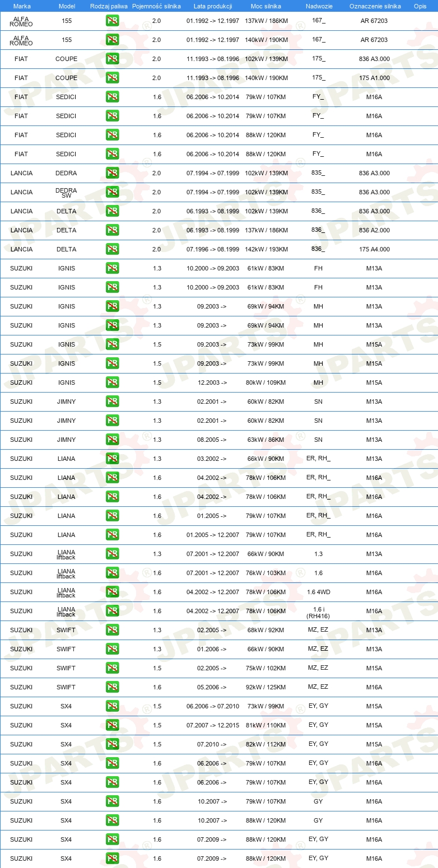The image size is (438, 868).
Task: Click the Moc silnika column header
Action: [x=266, y=6]
